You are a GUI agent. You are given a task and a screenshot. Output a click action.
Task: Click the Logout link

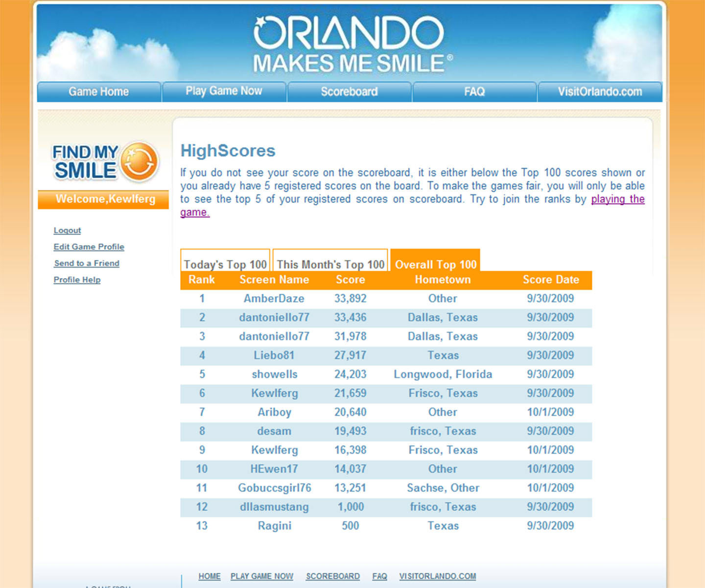(x=67, y=231)
